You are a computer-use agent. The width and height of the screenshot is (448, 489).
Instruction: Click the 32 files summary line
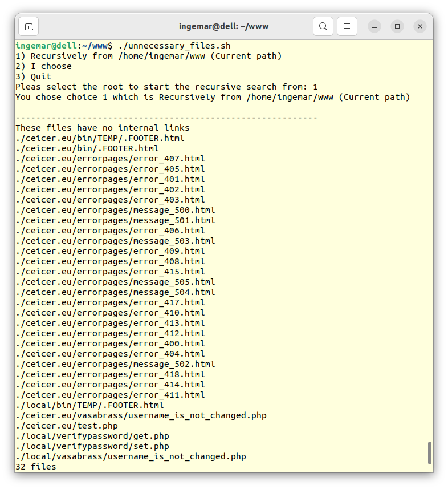35,467
